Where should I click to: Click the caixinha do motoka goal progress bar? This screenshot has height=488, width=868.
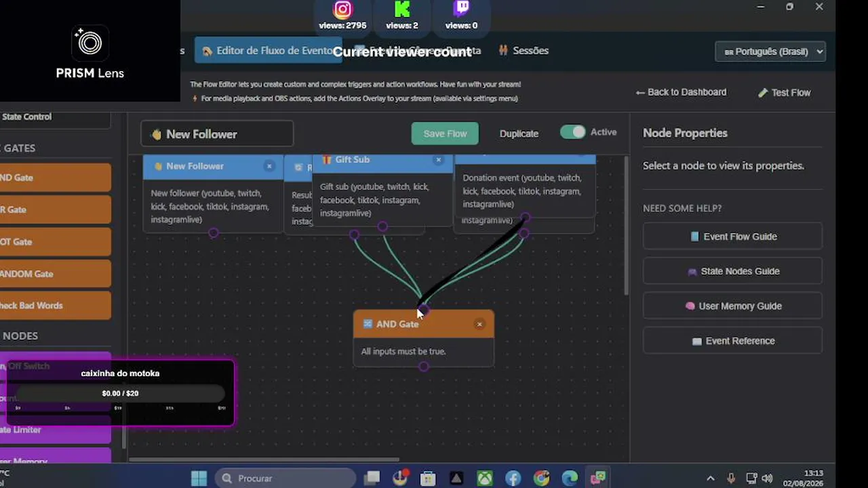tap(120, 393)
